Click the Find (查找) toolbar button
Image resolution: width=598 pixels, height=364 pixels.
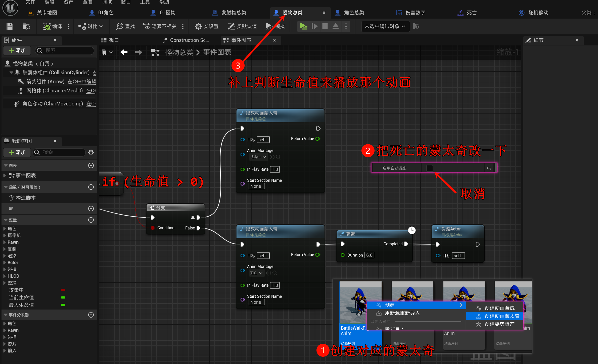[x=125, y=26]
